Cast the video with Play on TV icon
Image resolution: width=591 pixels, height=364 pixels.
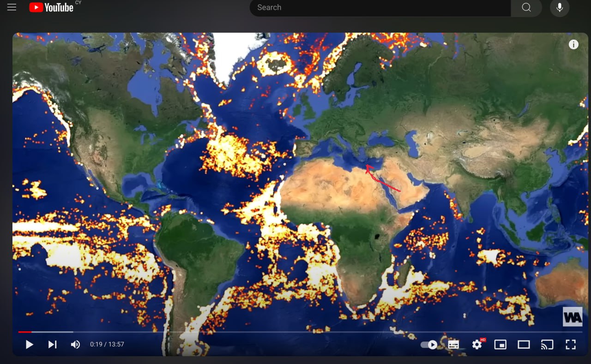[547, 345]
